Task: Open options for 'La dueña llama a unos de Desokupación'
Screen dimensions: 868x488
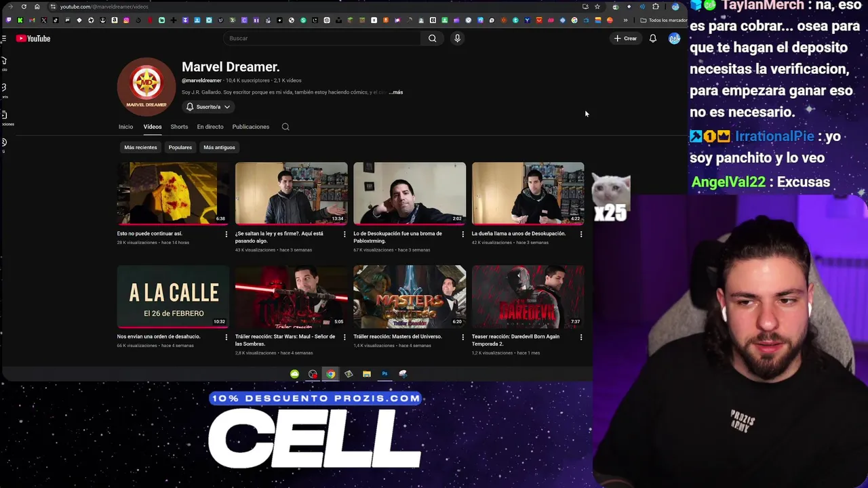Action: [580, 235]
